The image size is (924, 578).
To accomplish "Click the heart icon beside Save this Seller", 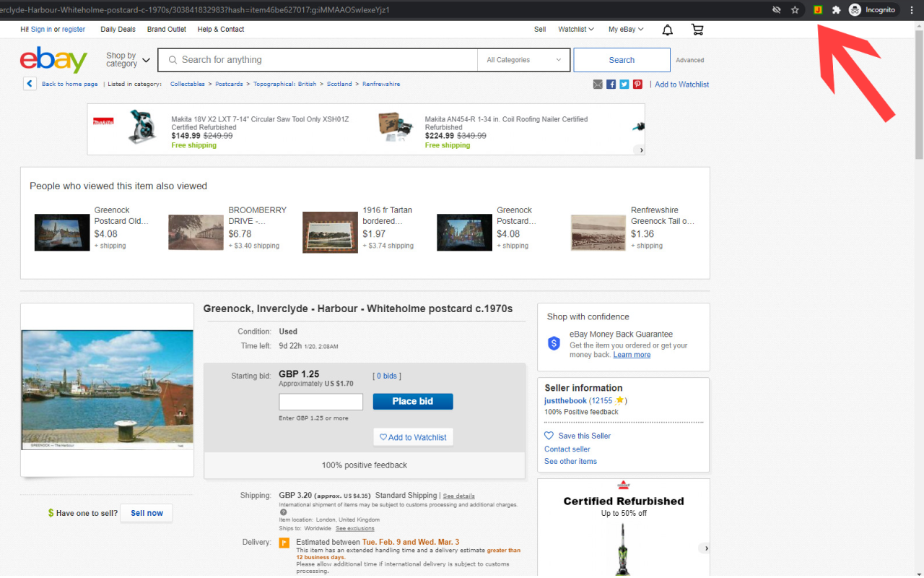I will point(549,436).
